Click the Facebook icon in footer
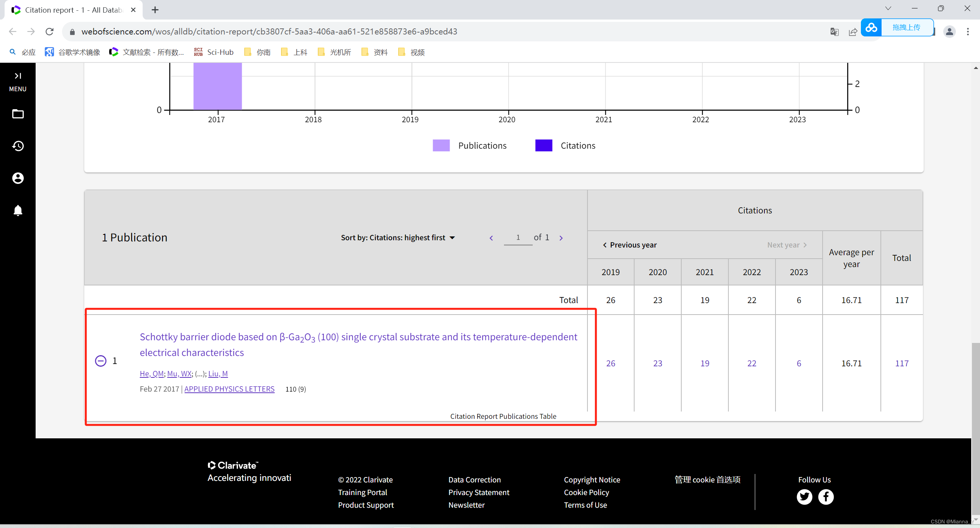This screenshot has width=980, height=528. click(826, 497)
